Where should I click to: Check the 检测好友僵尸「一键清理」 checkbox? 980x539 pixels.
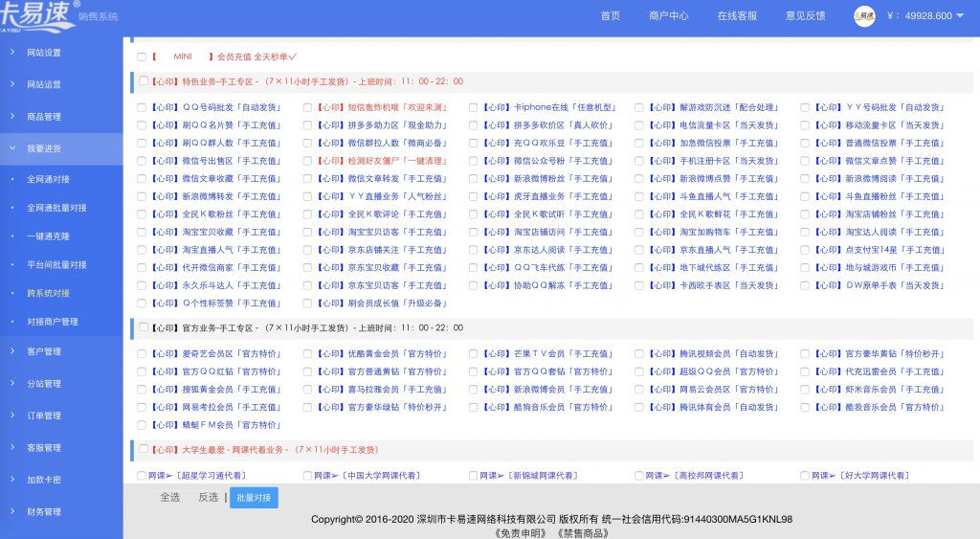click(x=307, y=162)
